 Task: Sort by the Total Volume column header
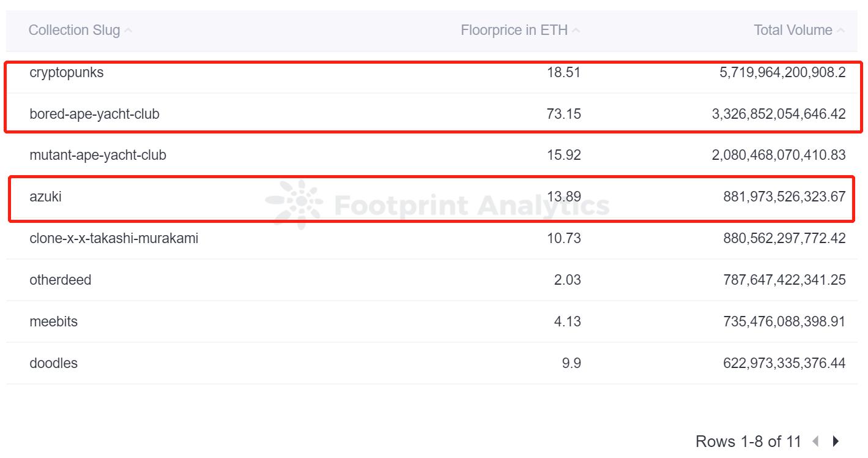point(793,30)
